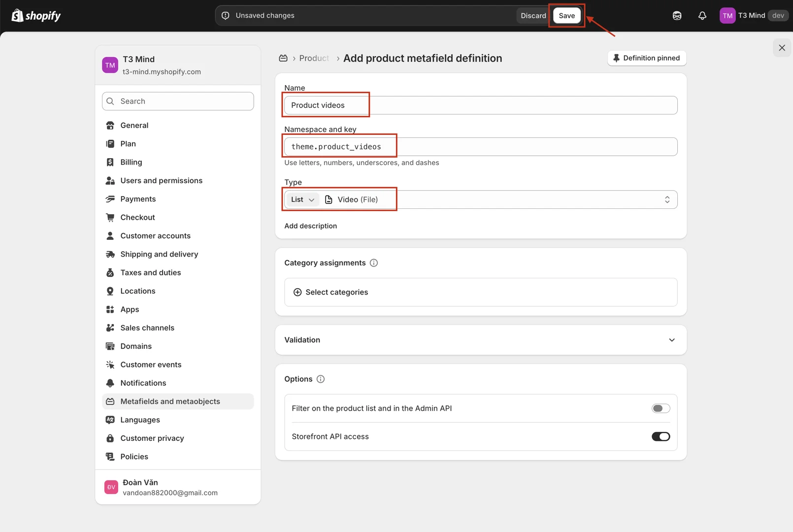Click Add description link
793x532 pixels.
[x=310, y=226]
